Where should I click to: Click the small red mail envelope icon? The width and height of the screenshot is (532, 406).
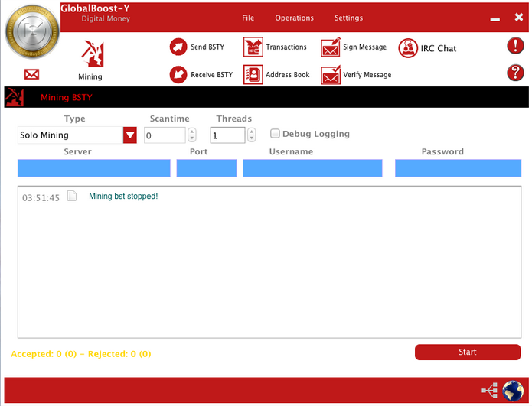(x=31, y=74)
